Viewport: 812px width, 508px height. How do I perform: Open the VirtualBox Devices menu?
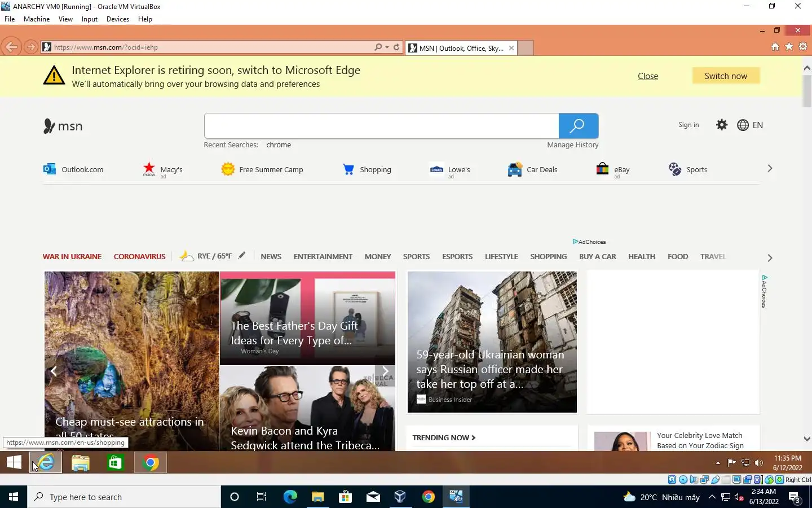tap(117, 19)
